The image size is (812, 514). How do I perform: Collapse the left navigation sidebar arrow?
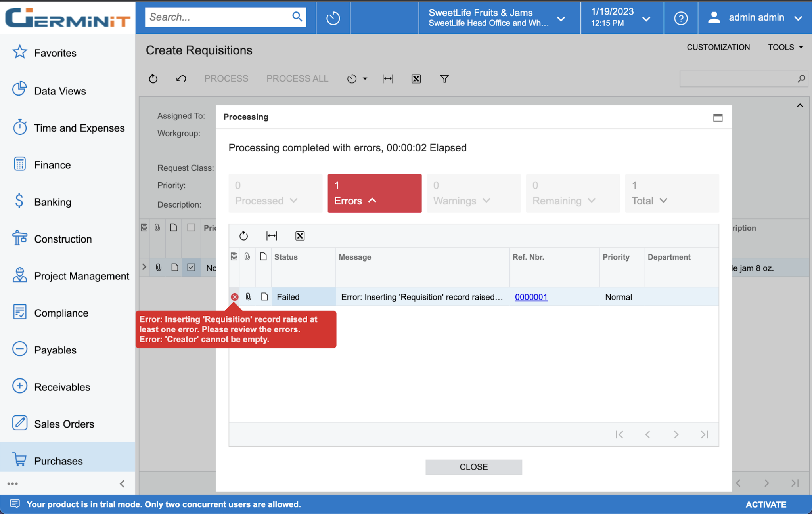pyautogui.click(x=122, y=483)
